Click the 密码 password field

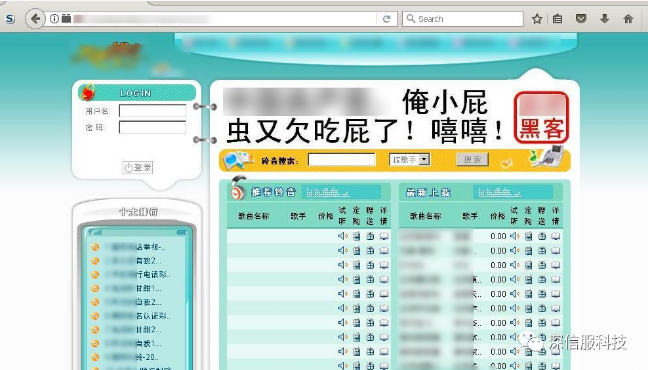[152, 127]
